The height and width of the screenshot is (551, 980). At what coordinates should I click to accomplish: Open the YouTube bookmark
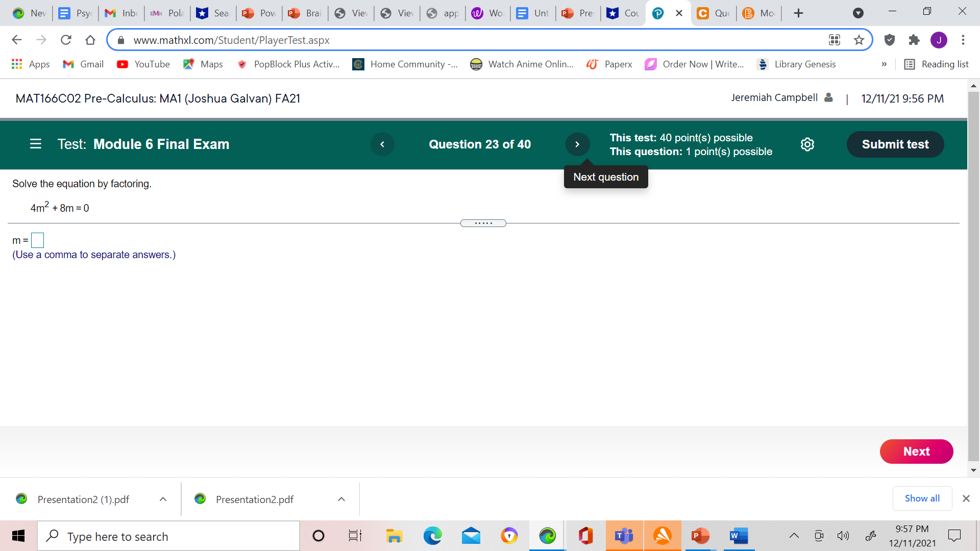143,64
